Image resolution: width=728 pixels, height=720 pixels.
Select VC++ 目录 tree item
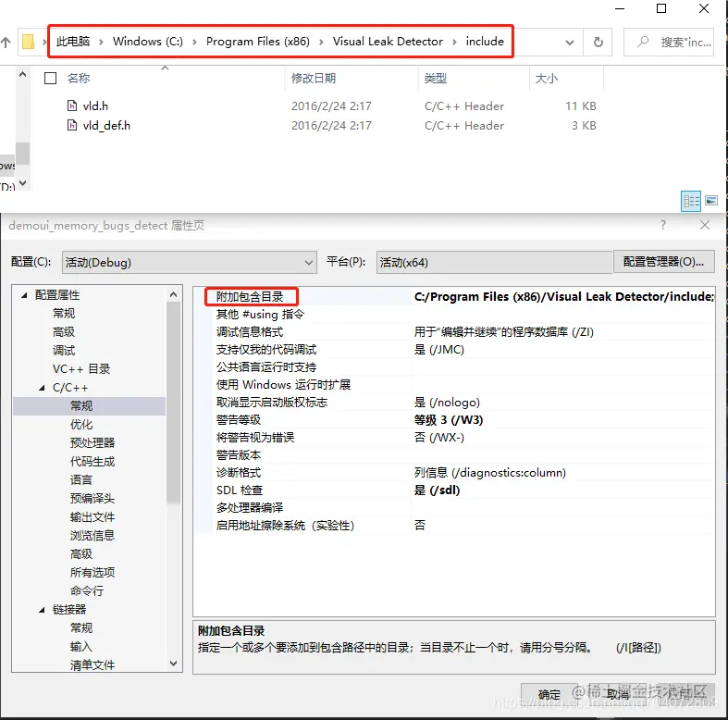81,369
